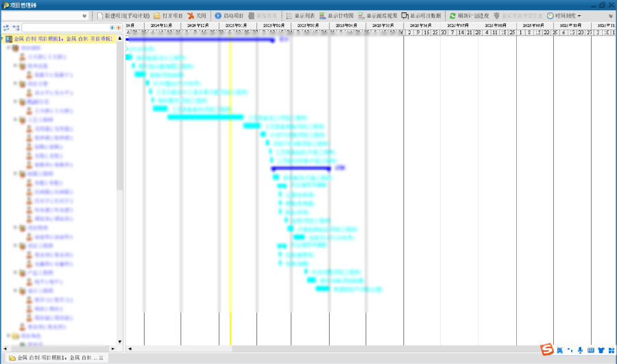This screenshot has height=364, width=617.
Task: Click the tree panel's scroll-down arrow
Action: pyautogui.click(x=119, y=341)
